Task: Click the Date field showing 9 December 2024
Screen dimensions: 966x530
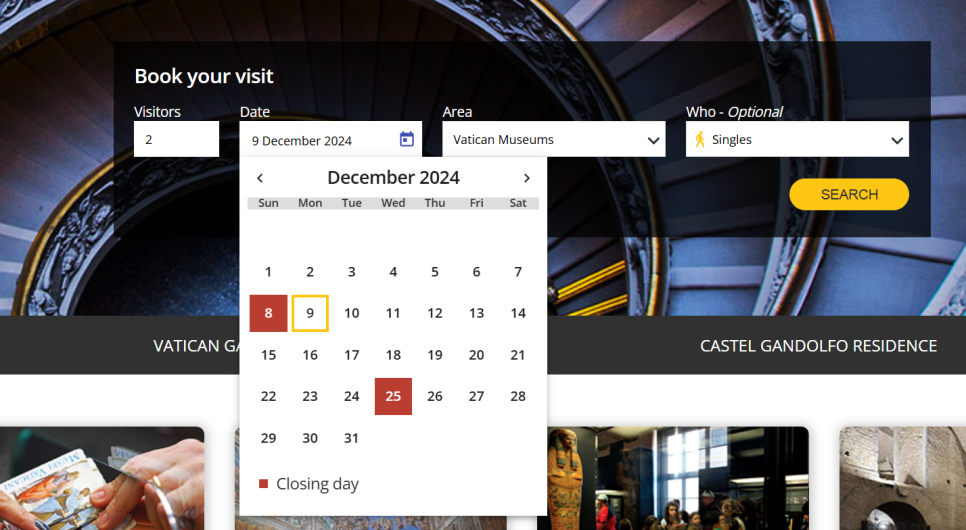Action: (x=330, y=140)
